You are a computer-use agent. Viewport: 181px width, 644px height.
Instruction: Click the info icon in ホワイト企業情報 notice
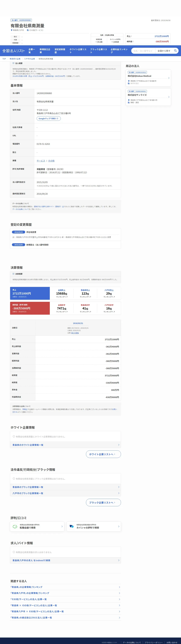point(14,437)
